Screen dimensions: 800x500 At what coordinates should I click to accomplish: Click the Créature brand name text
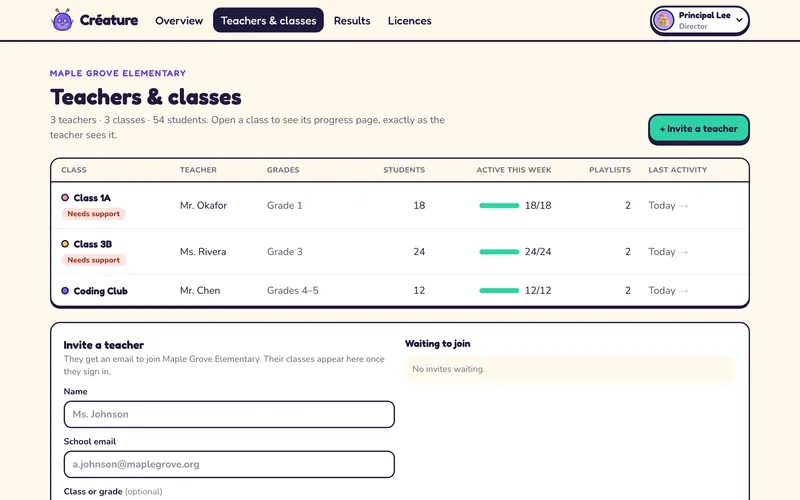tap(109, 20)
